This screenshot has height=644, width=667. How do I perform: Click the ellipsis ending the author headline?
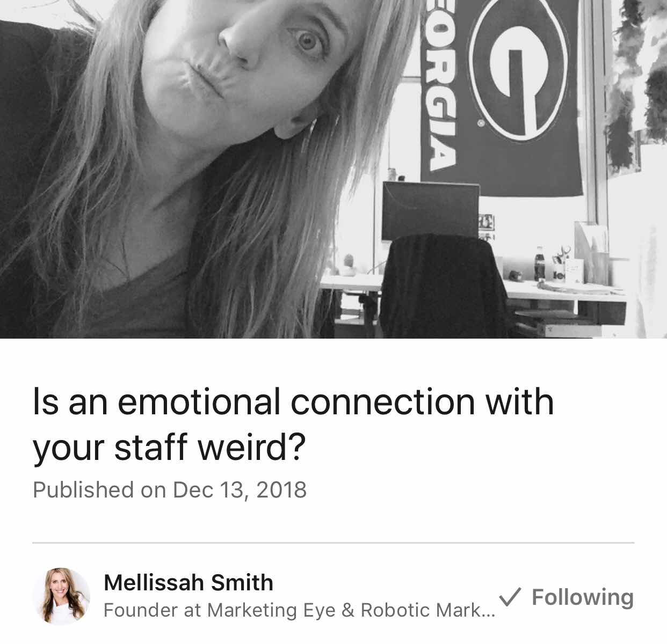pos(489,613)
